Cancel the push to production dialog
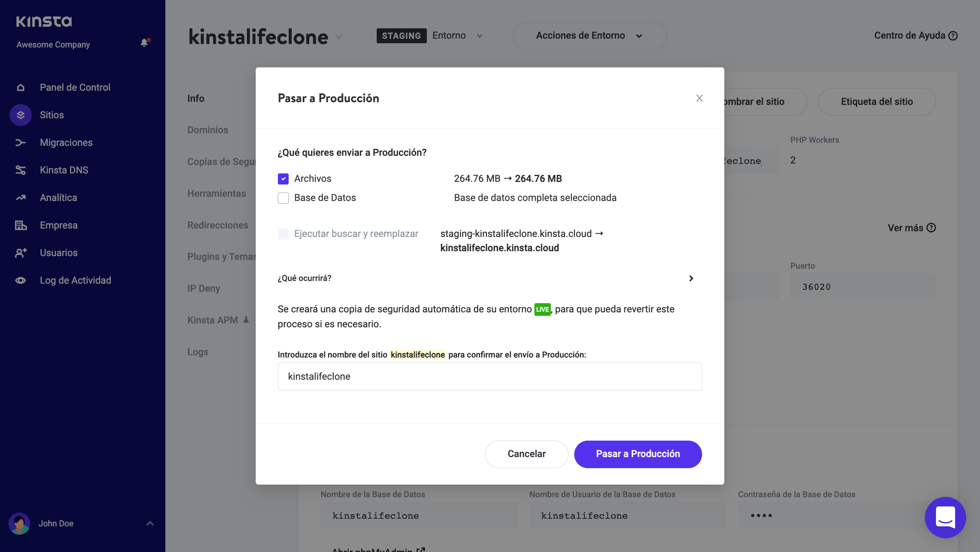This screenshot has width=980, height=552. [526, 454]
